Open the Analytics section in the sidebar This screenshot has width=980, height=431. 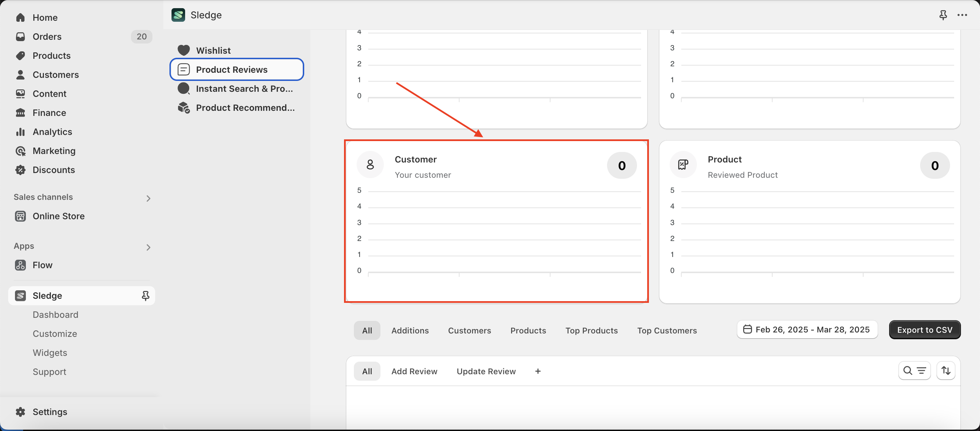(52, 132)
